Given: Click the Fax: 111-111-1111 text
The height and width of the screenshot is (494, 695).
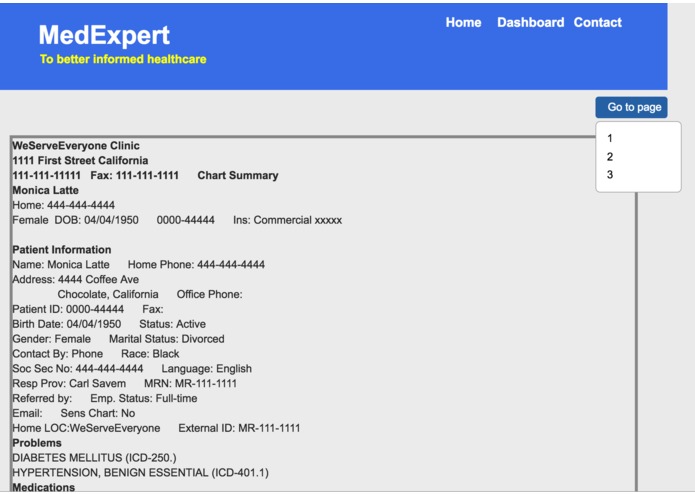Looking at the screenshot, I should pos(134,175).
